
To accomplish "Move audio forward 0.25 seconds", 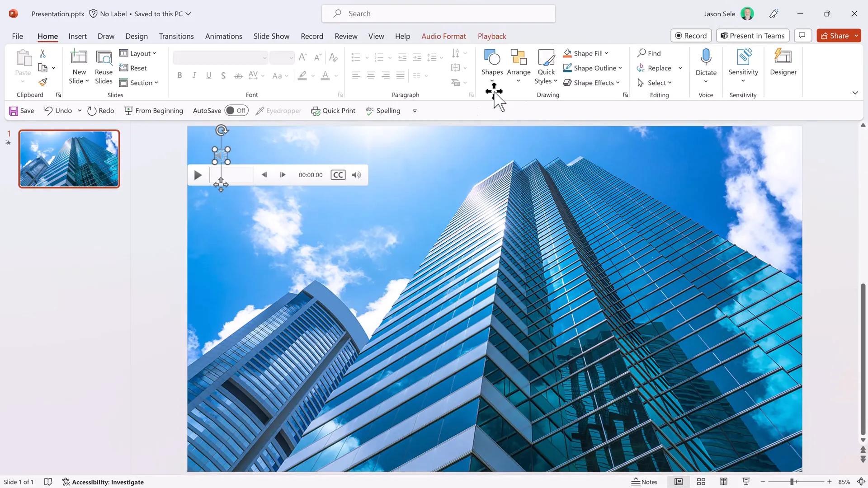I will [283, 175].
